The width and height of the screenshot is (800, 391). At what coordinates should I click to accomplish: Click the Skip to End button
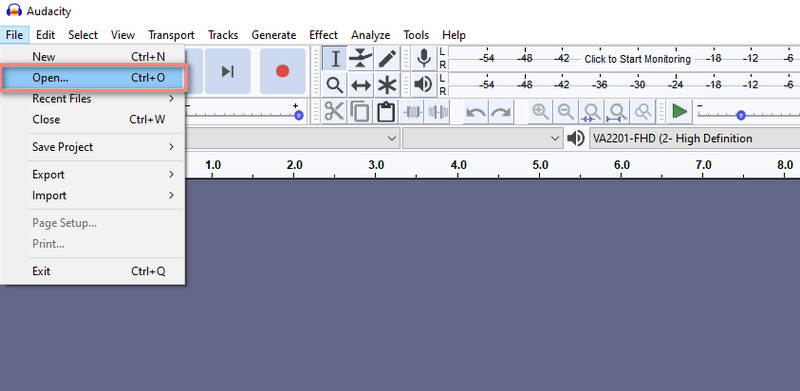click(x=228, y=71)
